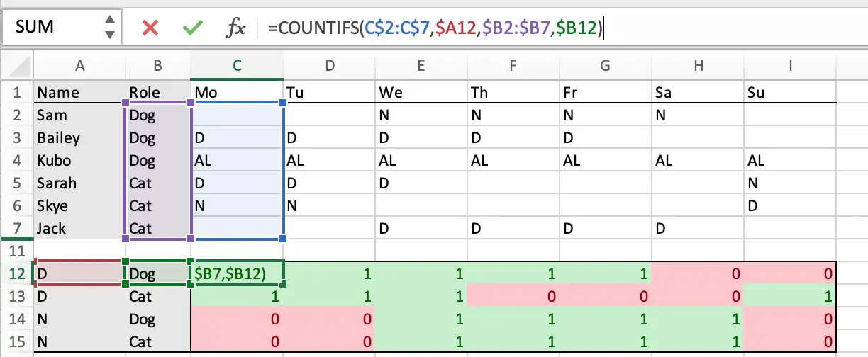The width and height of the screenshot is (868, 357).
Task: Click the Name header cell
Action: (79, 92)
